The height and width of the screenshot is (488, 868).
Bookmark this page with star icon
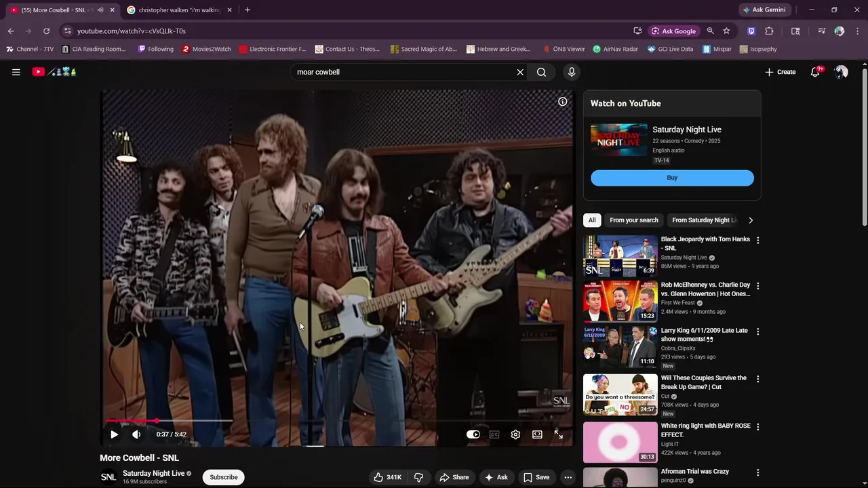pos(726,31)
